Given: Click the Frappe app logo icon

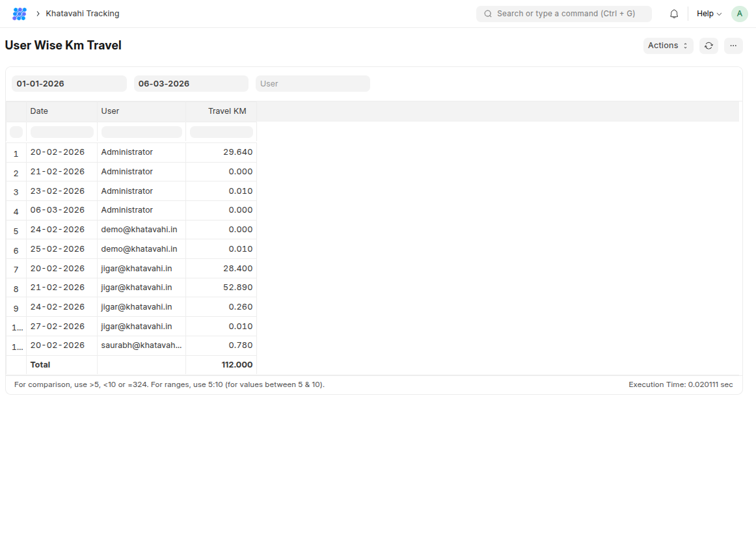Looking at the screenshot, I should coord(20,14).
